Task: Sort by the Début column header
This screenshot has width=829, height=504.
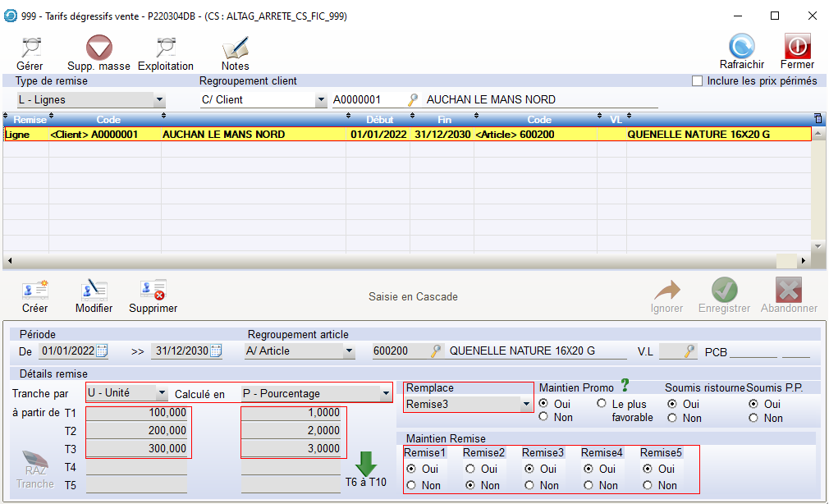Action: click(379, 120)
